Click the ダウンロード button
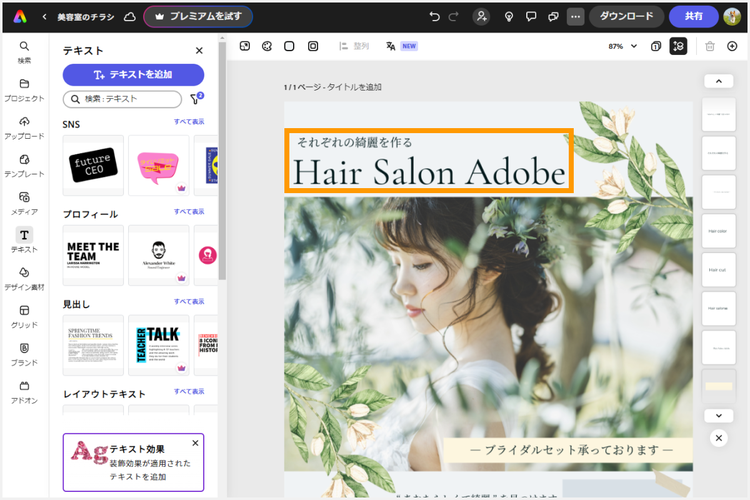This screenshot has height=500, width=750. point(627,16)
